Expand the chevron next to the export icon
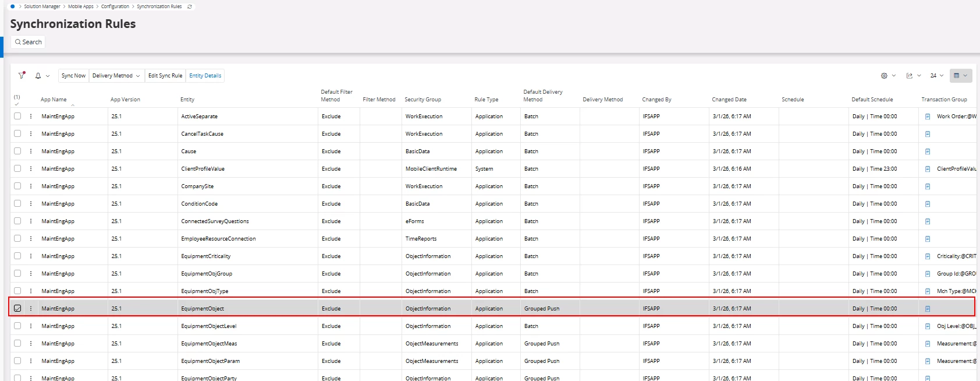This screenshot has width=980, height=381. (x=919, y=76)
